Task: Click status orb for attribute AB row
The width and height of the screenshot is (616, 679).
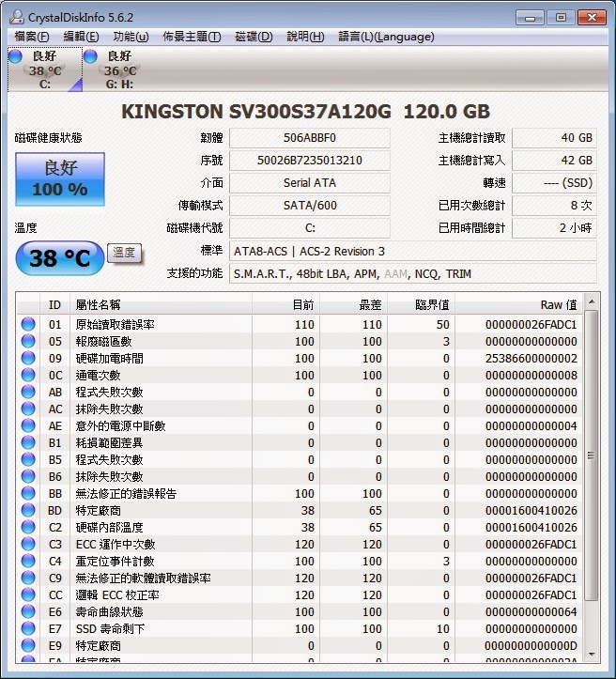Action: pyautogui.click(x=28, y=392)
